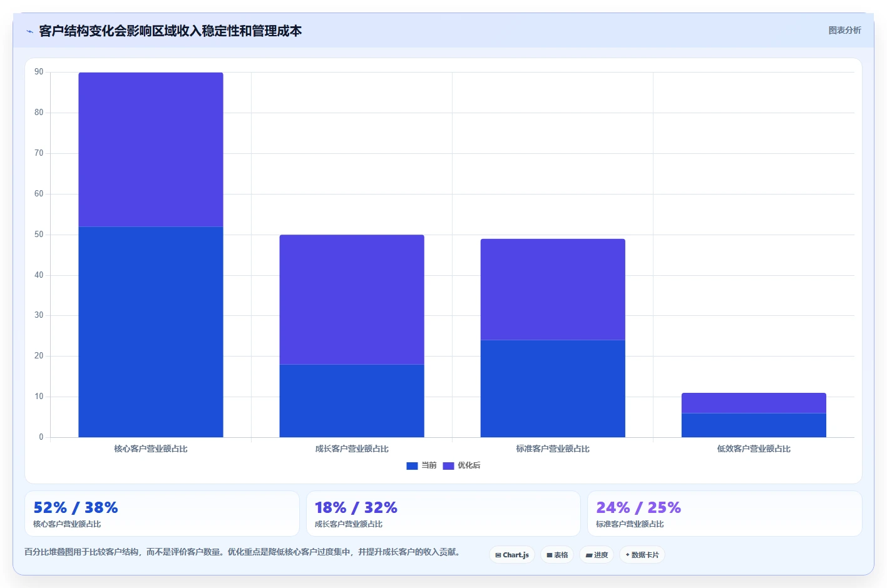The height and width of the screenshot is (588, 887).
Task: Open the 18% / 32% stat card
Action: coord(443,514)
